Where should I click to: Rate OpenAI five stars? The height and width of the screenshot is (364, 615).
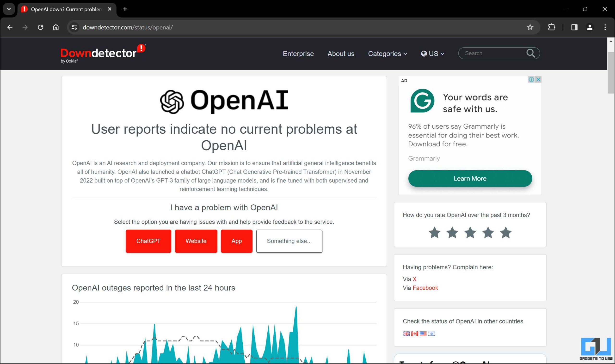(506, 233)
